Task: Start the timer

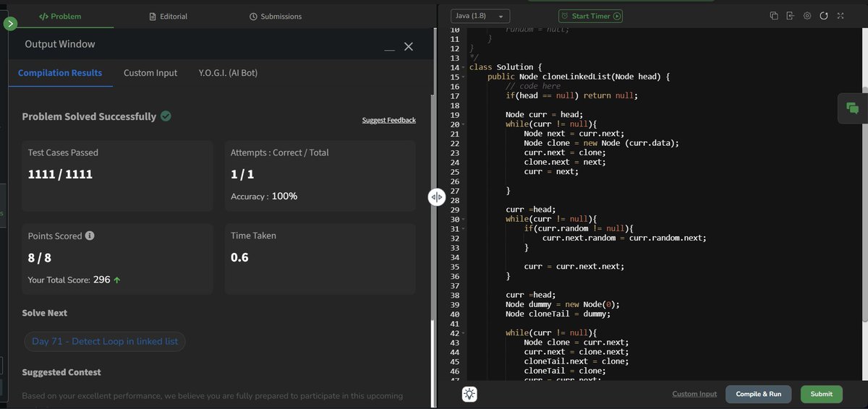Action: 590,16
